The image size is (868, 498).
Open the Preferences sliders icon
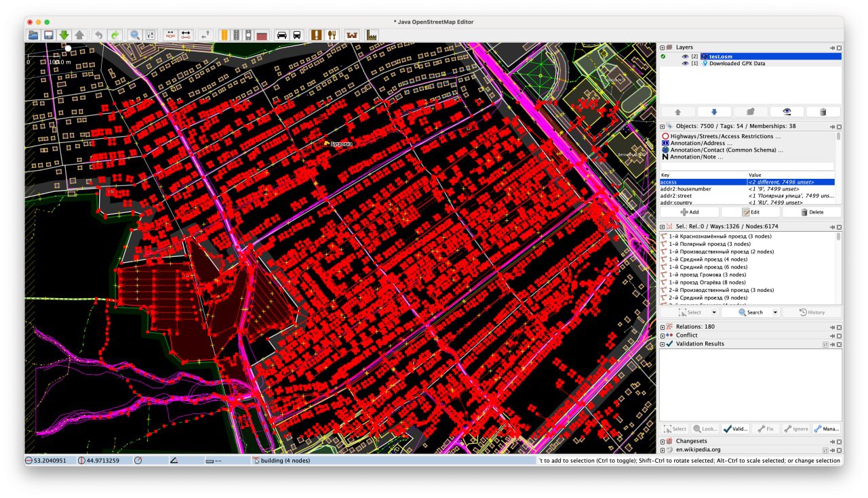coord(151,35)
